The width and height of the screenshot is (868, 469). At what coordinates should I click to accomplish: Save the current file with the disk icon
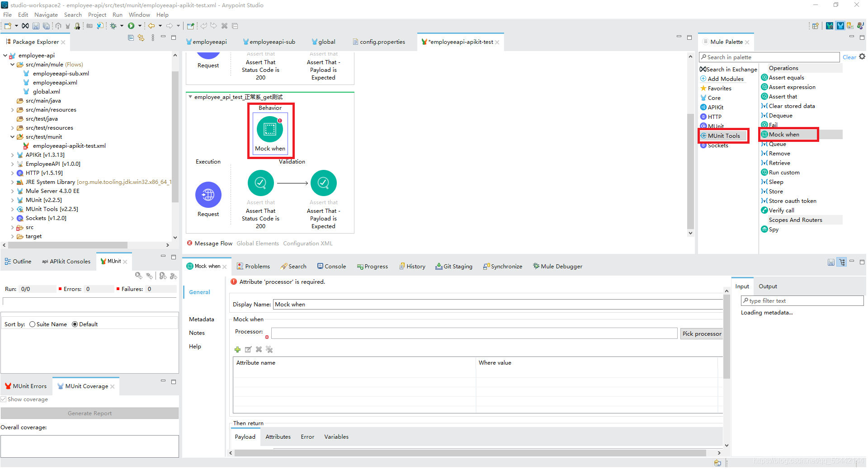coord(36,26)
